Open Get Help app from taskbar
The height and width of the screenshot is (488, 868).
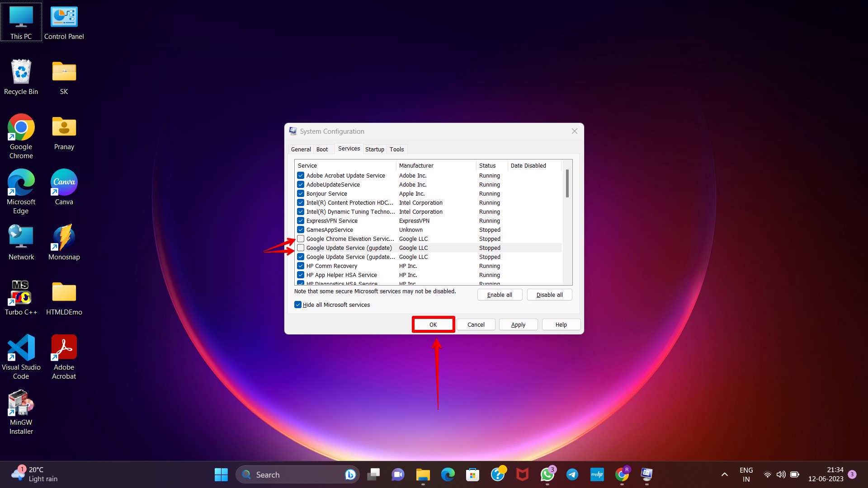click(x=498, y=474)
